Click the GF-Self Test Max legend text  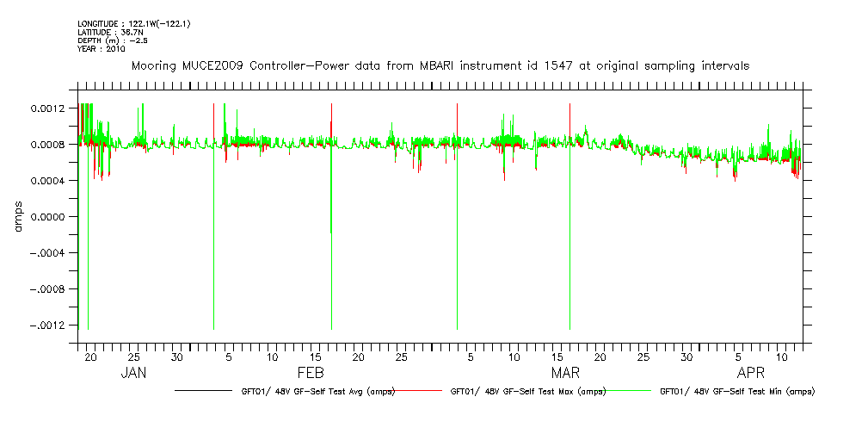point(527,391)
